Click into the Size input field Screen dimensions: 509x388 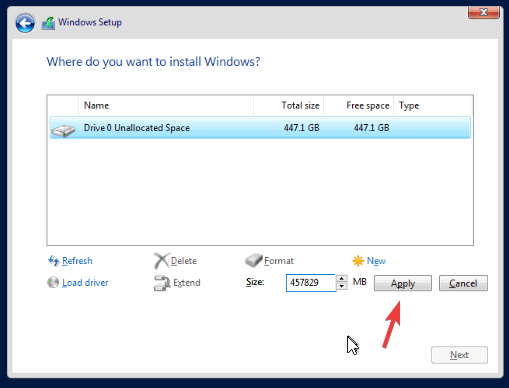(x=311, y=283)
